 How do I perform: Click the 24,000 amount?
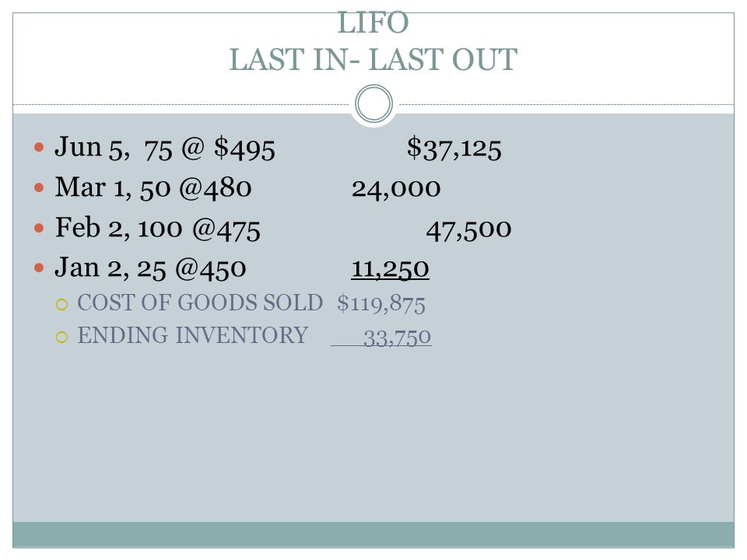(396, 189)
